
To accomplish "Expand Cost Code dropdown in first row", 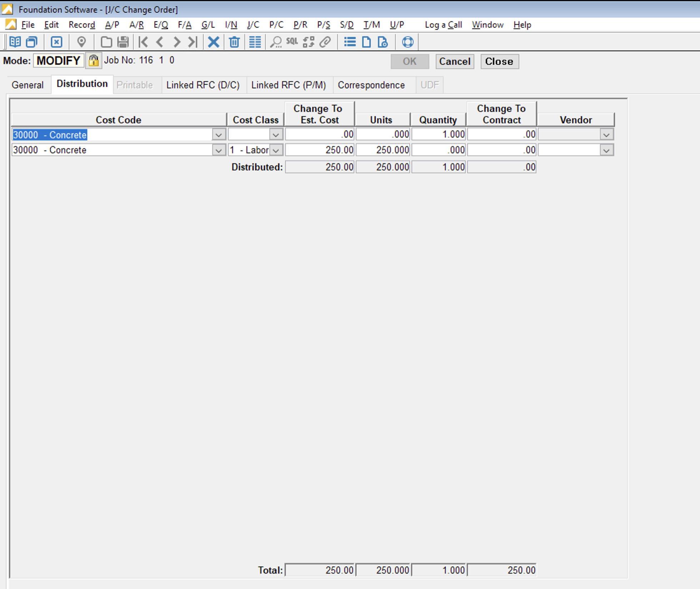I will [219, 135].
